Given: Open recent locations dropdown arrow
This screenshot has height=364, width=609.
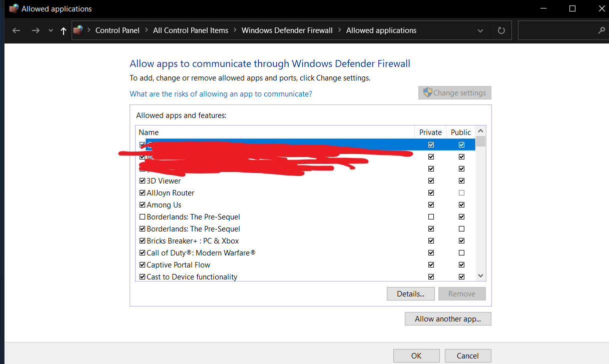Looking at the screenshot, I should coord(51,30).
